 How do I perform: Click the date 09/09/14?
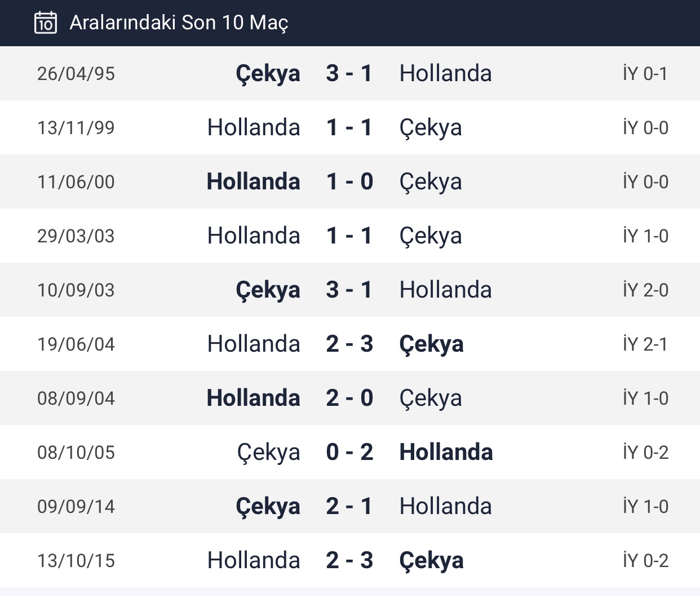(76, 506)
